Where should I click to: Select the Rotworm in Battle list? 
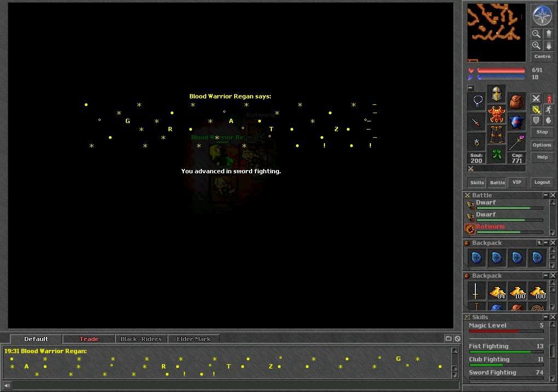(504, 229)
